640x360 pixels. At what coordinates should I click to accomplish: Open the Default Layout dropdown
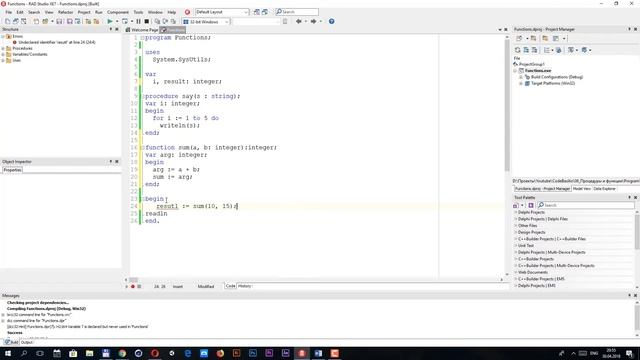[x=222, y=12]
